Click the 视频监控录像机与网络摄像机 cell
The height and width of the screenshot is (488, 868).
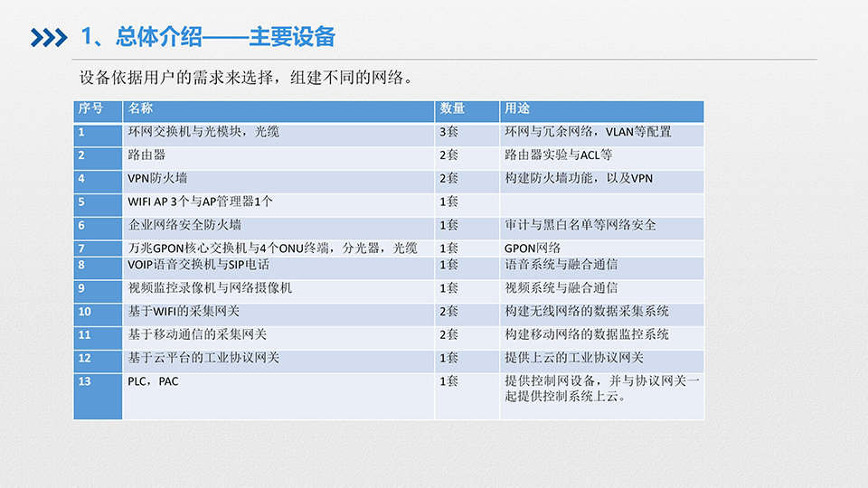(278, 289)
